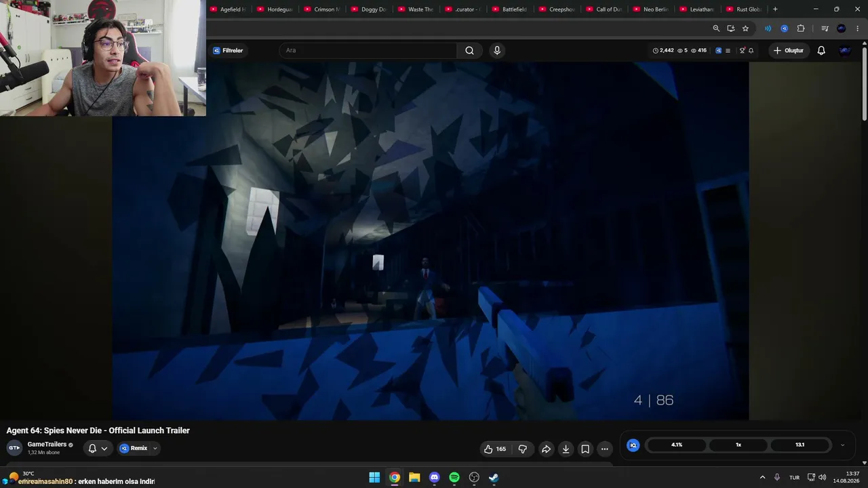This screenshot has height=488, width=868.
Task: Open more actions three-dot menu
Action: [605, 449]
